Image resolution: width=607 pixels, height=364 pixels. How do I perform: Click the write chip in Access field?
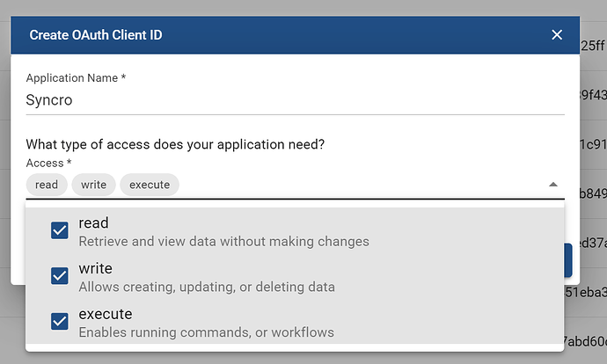(93, 185)
